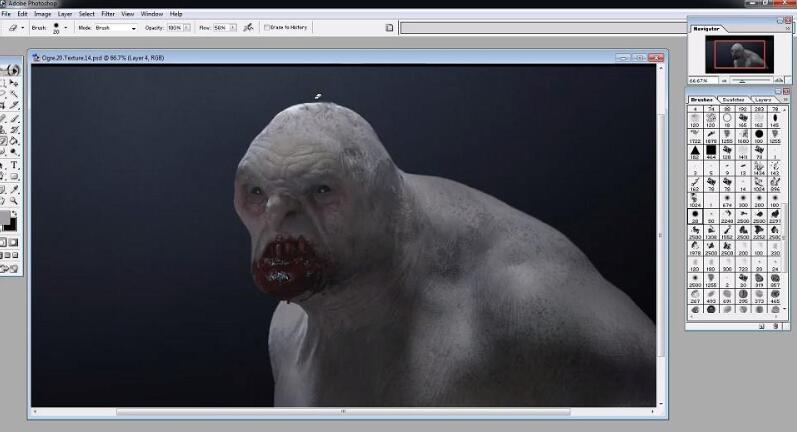Screen dimensions: 797x432
Task: Select the Zoom magnifier tool in toolbox
Action: (x=14, y=201)
